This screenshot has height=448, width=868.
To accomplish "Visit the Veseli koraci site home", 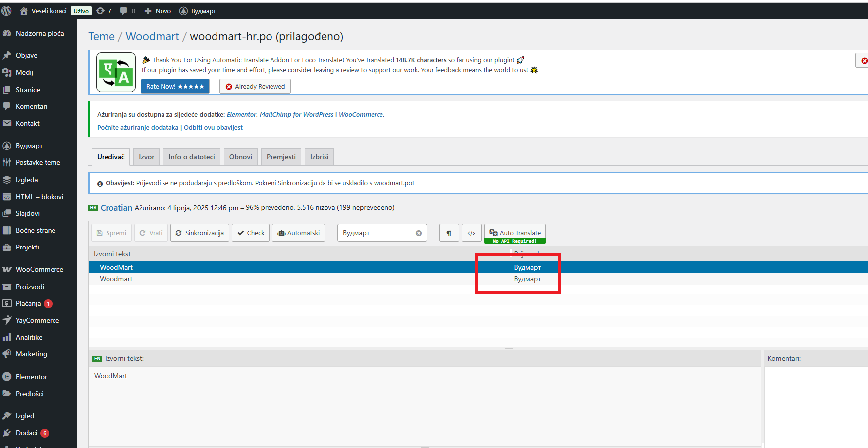I will (43, 11).
